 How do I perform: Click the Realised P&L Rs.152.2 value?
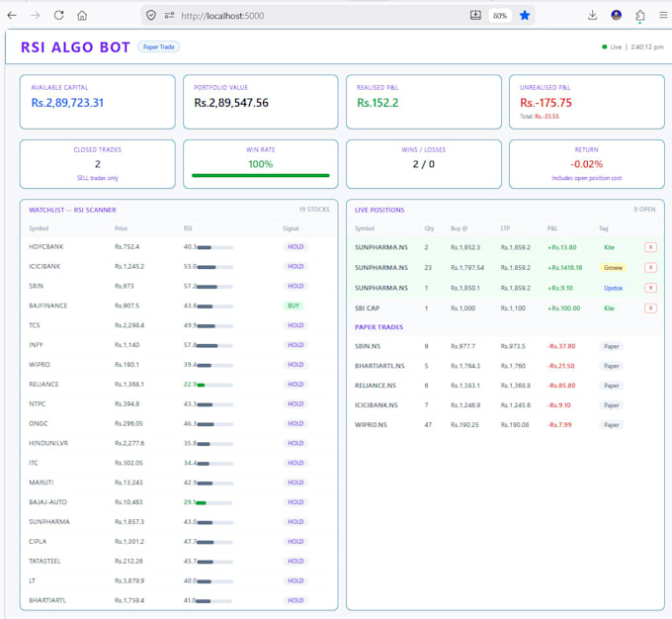tap(378, 103)
